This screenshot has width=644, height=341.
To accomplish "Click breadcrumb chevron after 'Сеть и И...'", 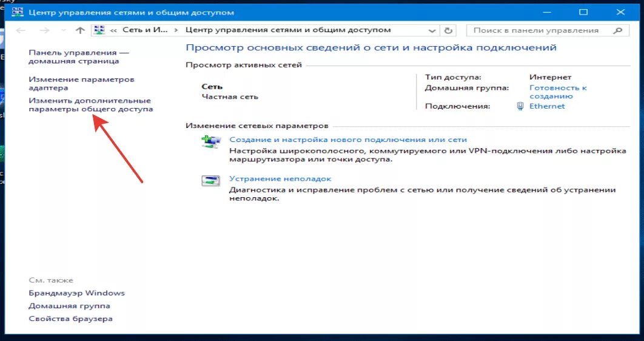I will tap(176, 30).
